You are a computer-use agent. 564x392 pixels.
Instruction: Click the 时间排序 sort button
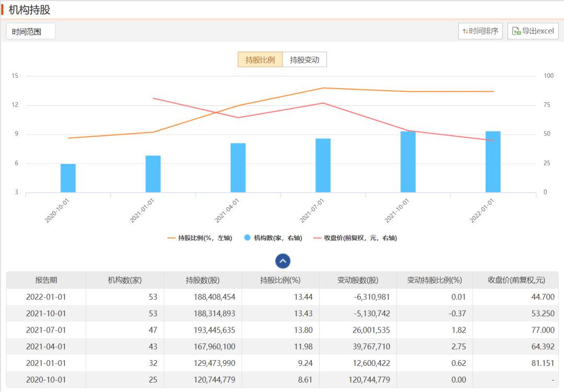coord(480,31)
